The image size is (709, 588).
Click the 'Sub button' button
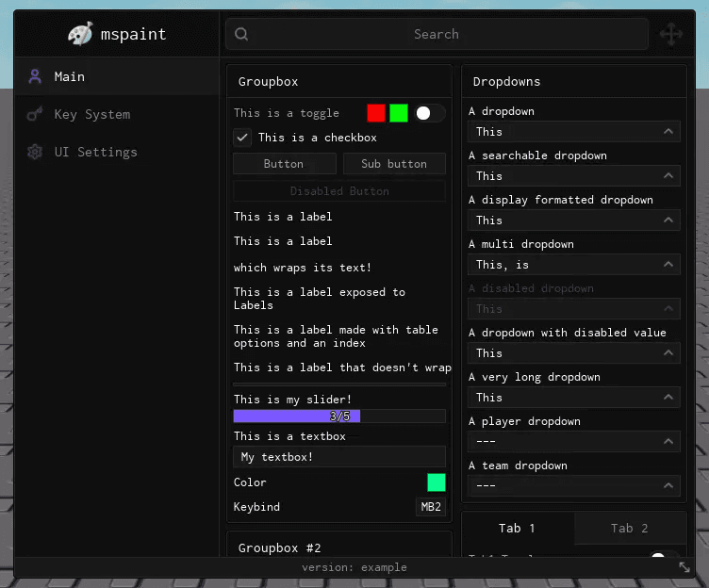(394, 164)
